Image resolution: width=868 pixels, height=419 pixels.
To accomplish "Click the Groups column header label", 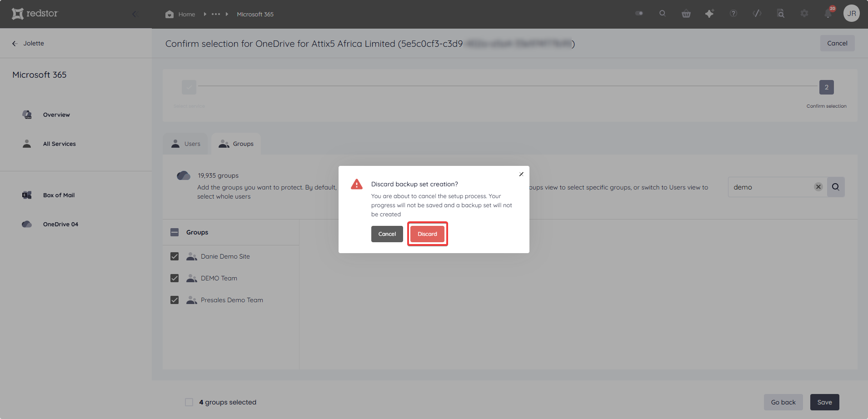I will (x=197, y=233).
